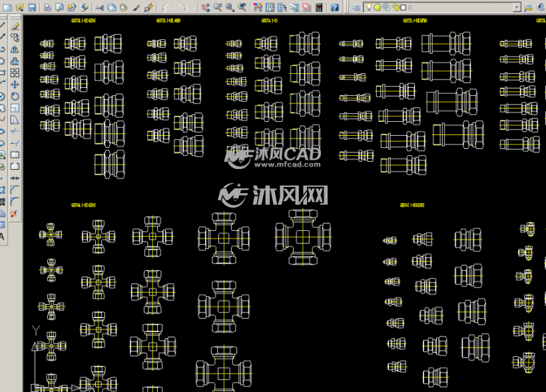Activate the Move tool
This screenshot has height=392, width=546.
point(15,85)
